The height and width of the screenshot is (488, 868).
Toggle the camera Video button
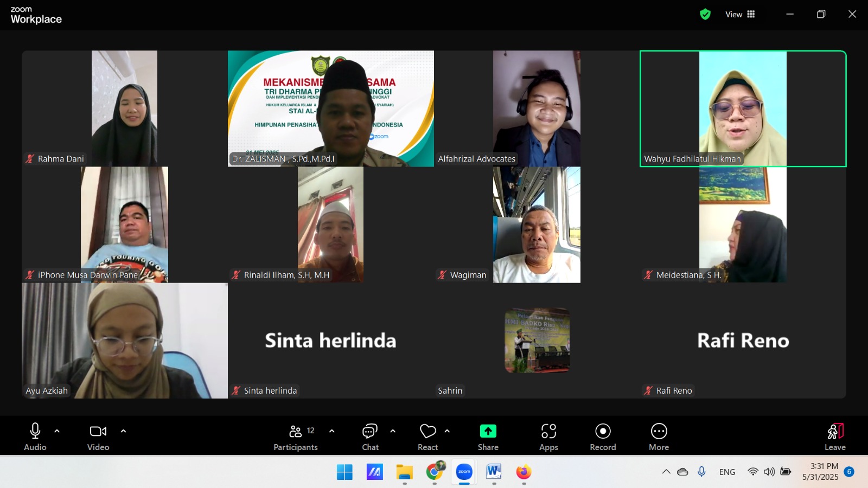(98, 432)
